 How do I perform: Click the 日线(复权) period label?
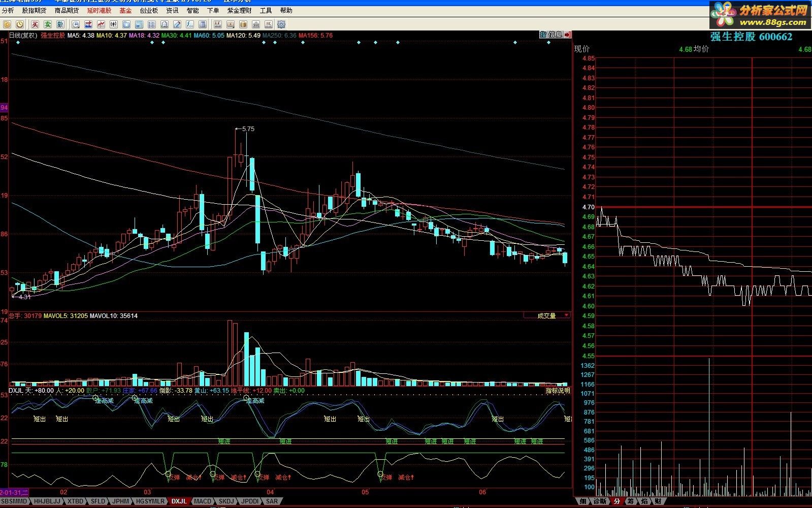(x=23, y=36)
